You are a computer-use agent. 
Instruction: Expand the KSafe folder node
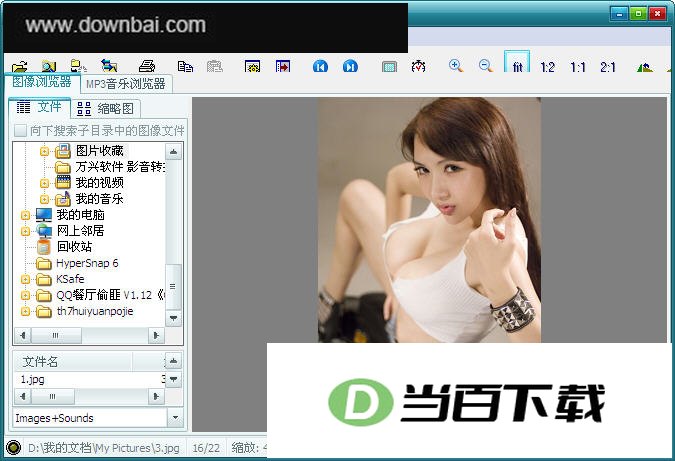point(25,279)
